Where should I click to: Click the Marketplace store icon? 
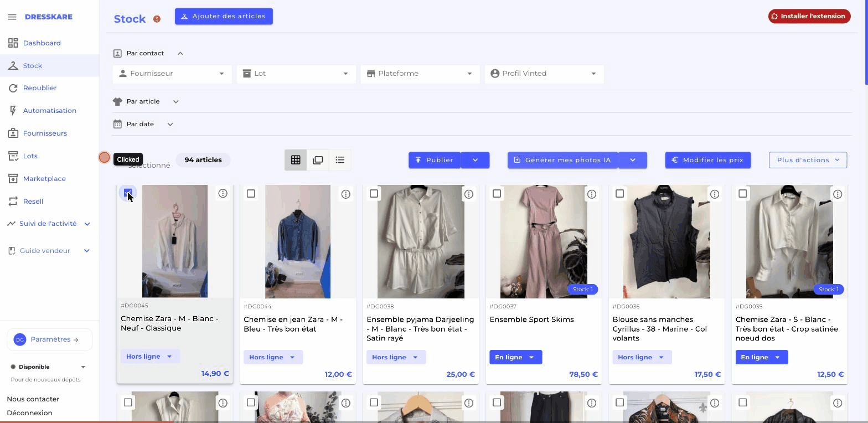[x=13, y=178]
